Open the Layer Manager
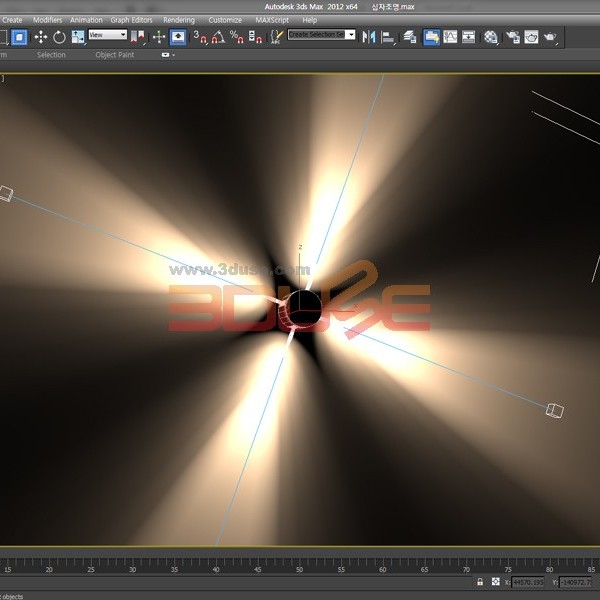 coord(410,37)
